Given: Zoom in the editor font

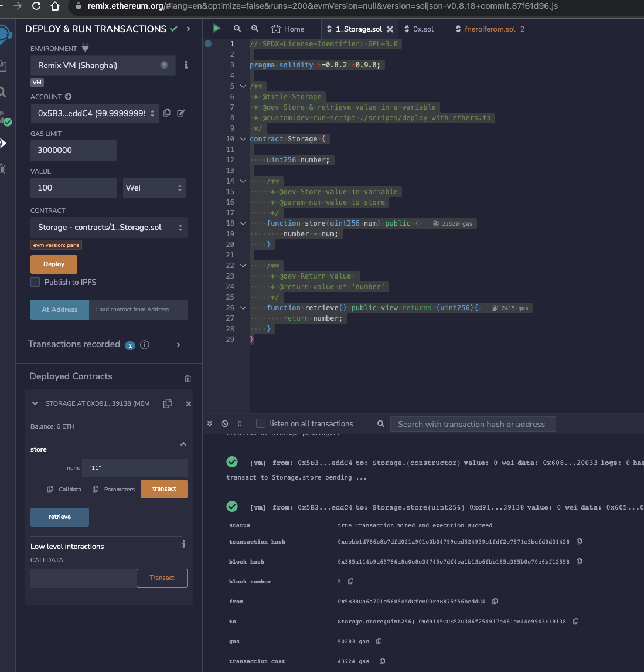Looking at the screenshot, I should [x=255, y=29].
